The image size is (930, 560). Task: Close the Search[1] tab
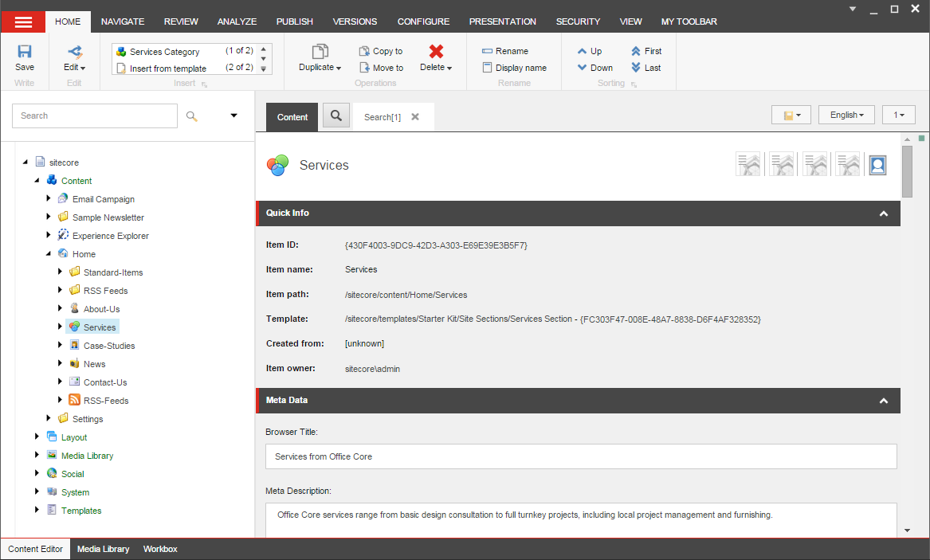coord(415,117)
